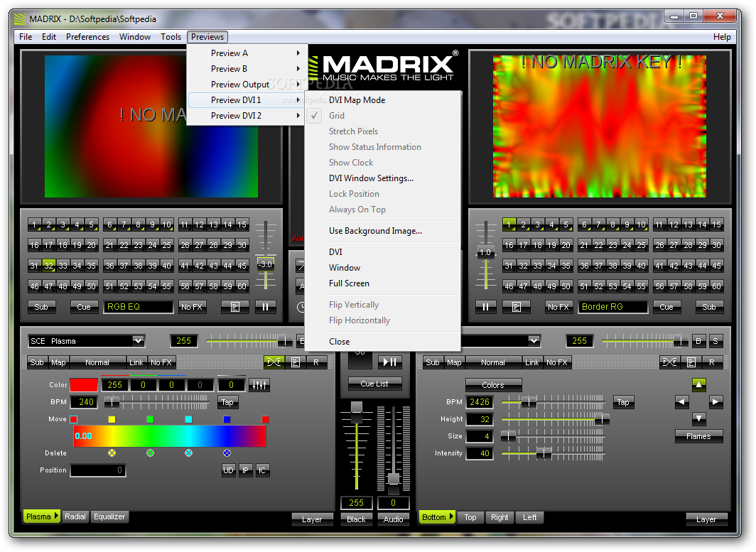Select the yellow Move color marker
756x552 pixels.
(x=112, y=419)
